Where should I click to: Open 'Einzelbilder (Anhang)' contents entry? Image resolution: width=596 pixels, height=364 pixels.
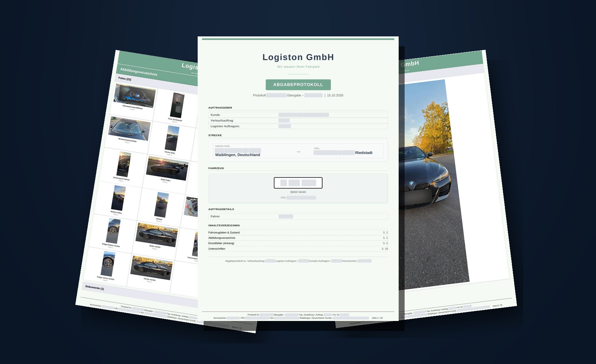298,243
